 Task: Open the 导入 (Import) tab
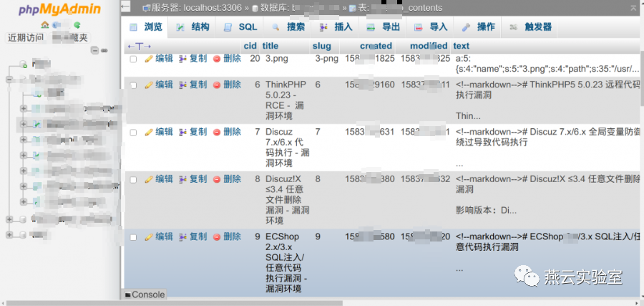(431, 27)
